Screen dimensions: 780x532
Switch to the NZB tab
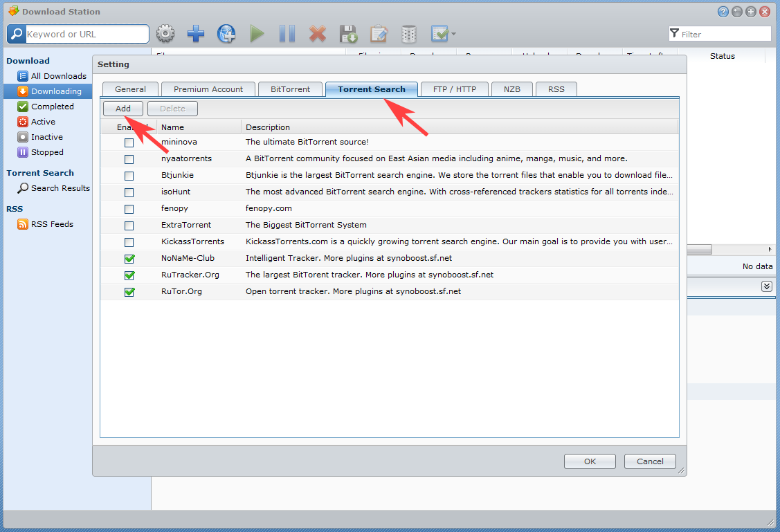point(512,89)
